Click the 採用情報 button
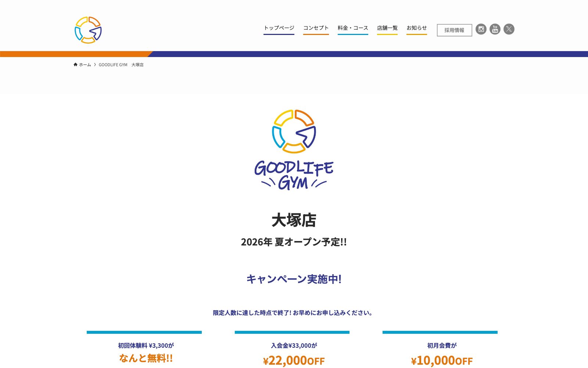Screen dimensions: 588x368 [x=454, y=30]
